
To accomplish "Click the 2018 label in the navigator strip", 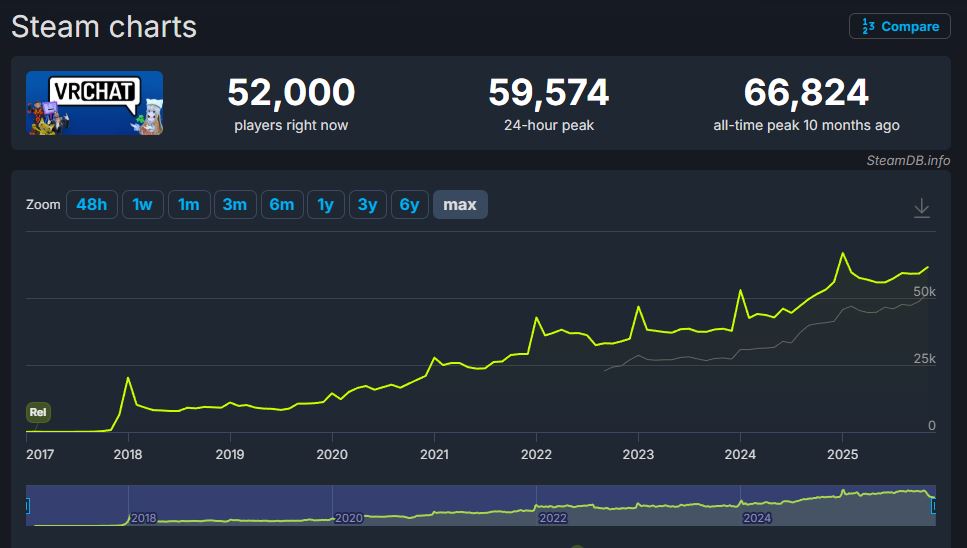I will [143, 518].
